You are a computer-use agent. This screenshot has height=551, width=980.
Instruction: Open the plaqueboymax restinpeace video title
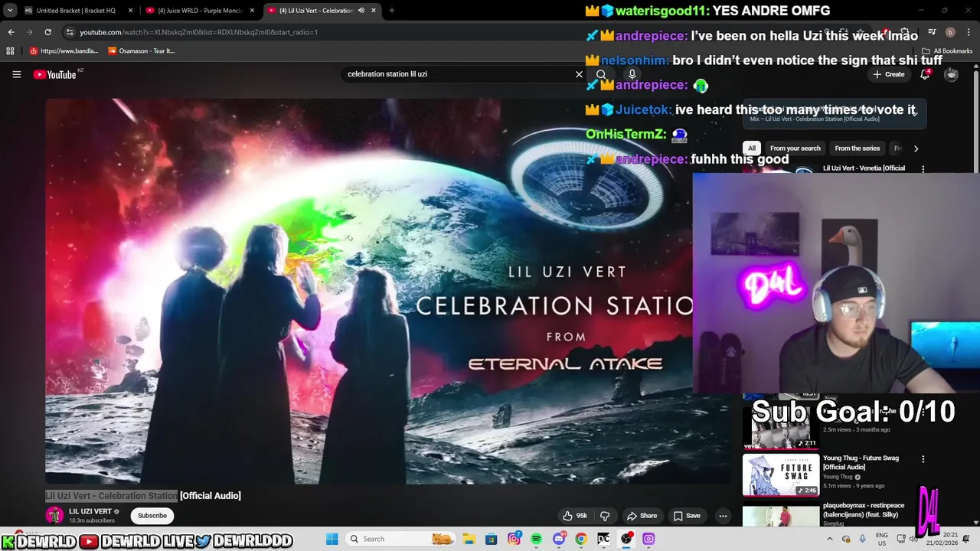point(864,510)
